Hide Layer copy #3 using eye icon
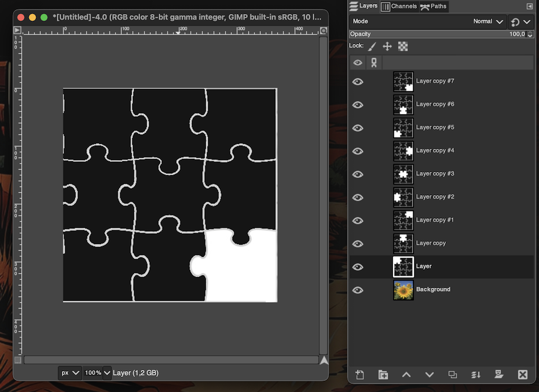Image resolution: width=539 pixels, height=392 pixels. pos(358,174)
